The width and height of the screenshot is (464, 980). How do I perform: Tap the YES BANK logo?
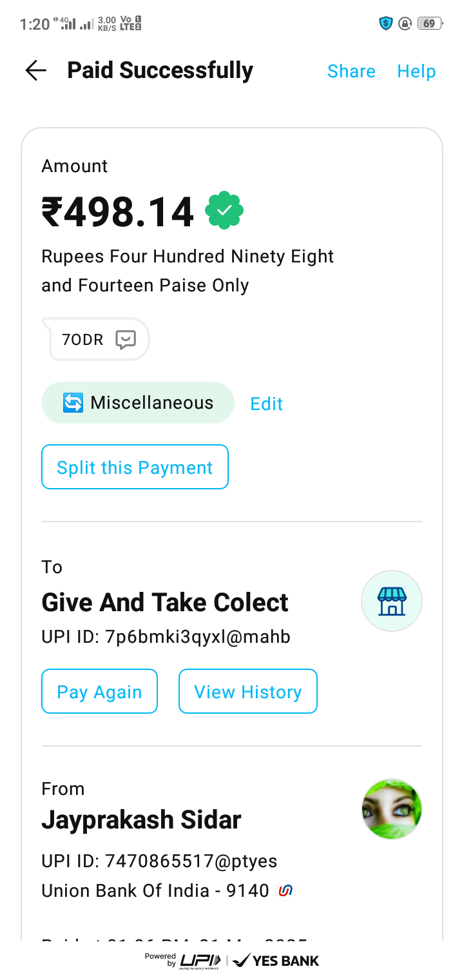coord(276,961)
